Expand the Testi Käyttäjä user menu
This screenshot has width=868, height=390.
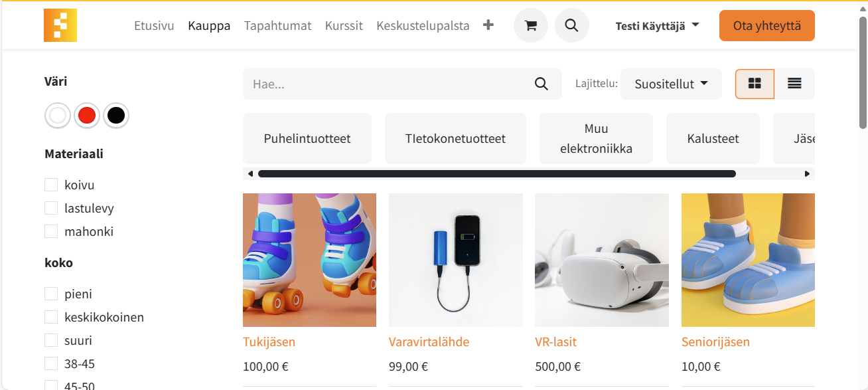pyautogui.click(x=657, y=26)
